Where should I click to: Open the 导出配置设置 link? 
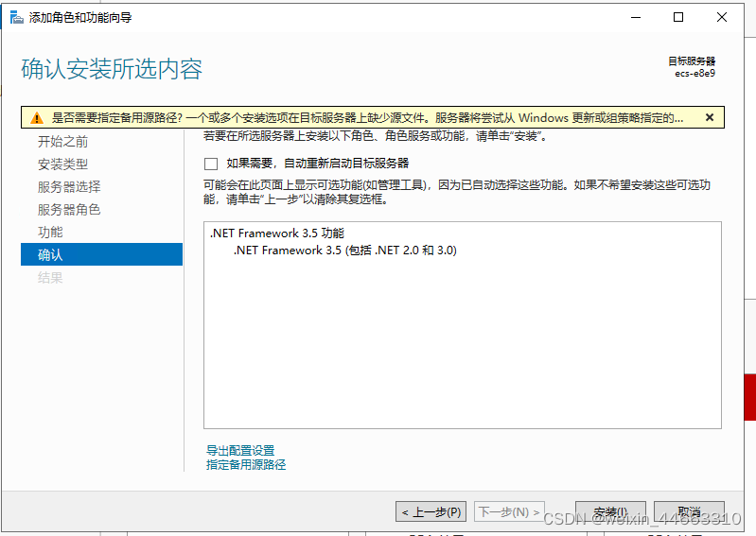click(240, 451)
